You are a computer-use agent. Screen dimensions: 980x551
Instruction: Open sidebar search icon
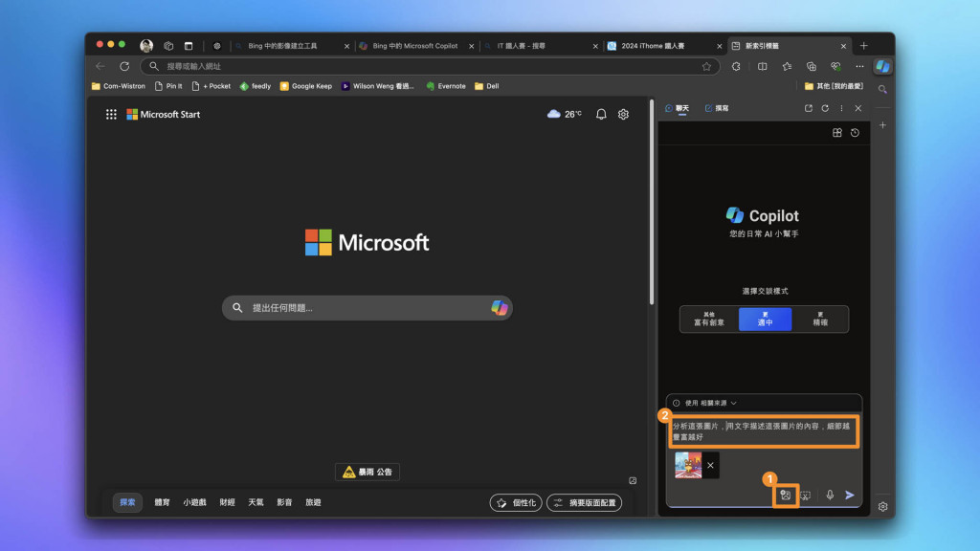click(882, 89)
